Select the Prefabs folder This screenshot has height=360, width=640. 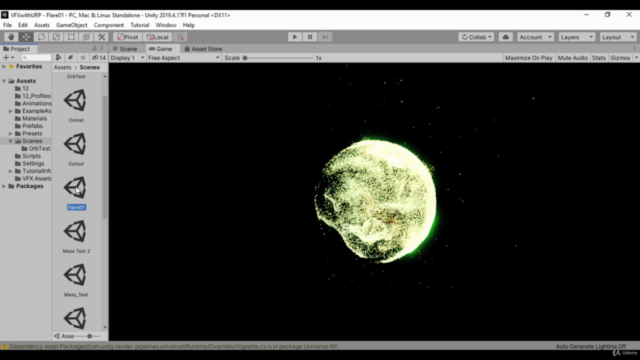click(x=29, y=126)
